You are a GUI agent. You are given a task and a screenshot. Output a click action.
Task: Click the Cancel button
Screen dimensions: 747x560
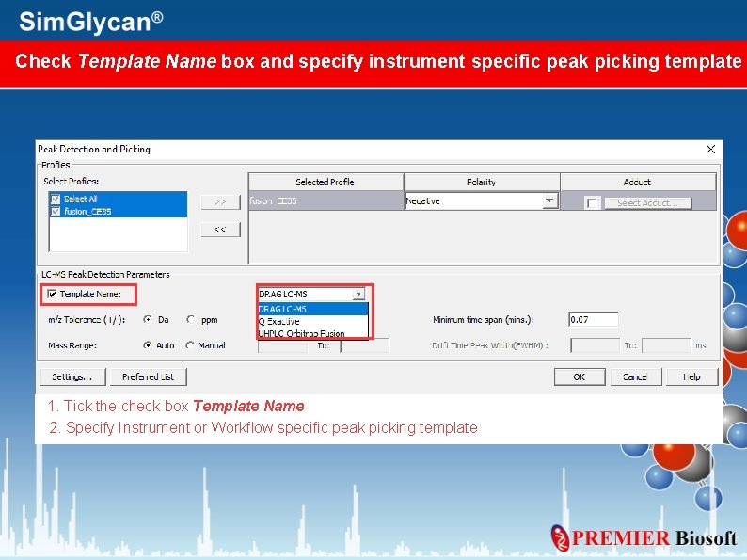[635, 377]
